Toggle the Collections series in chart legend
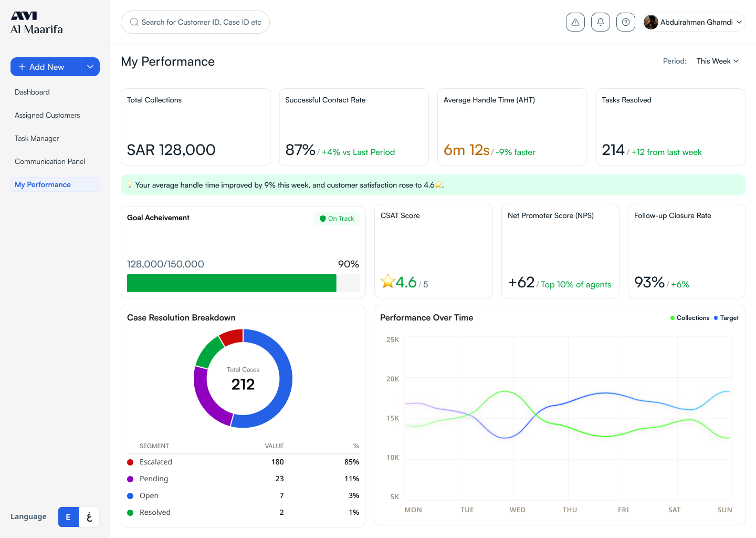The width and height of the screenshot is (756, 538). tap(689, 318)
